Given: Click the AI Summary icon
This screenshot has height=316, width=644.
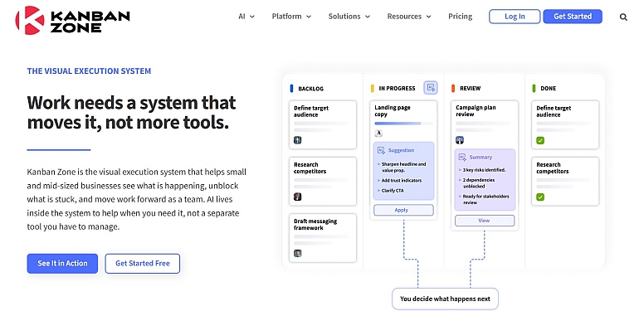Looking at the screenshot, I should tap(462, 158).
